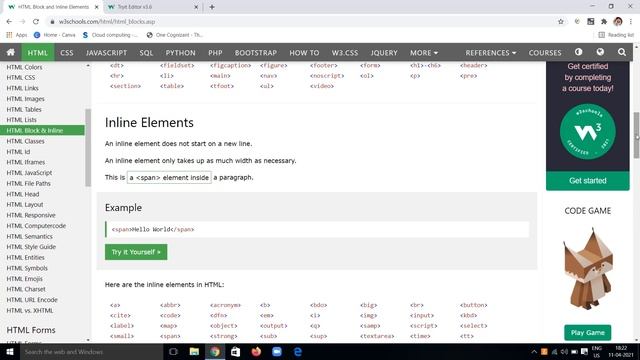Open a new browser tab
The width and height of the screenshot is (640, 360).
tap(212, 7)
